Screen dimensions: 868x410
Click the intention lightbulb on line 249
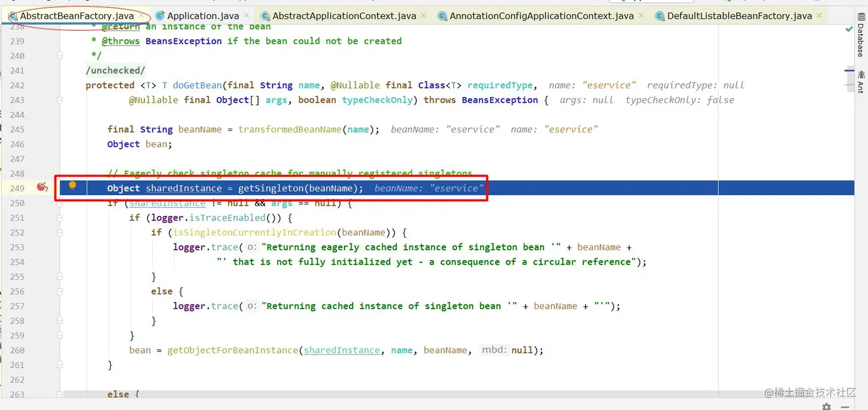click(x=72, y=185)
